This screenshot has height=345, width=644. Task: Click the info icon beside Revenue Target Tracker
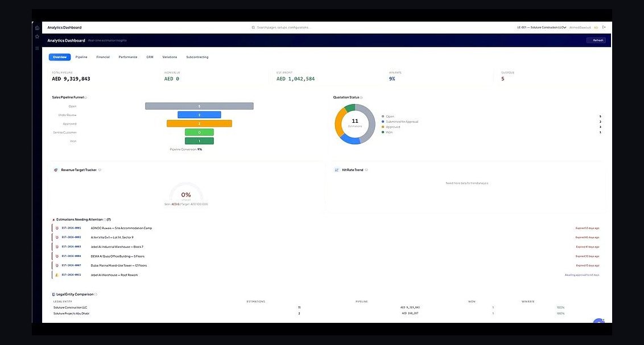point(100,170)
